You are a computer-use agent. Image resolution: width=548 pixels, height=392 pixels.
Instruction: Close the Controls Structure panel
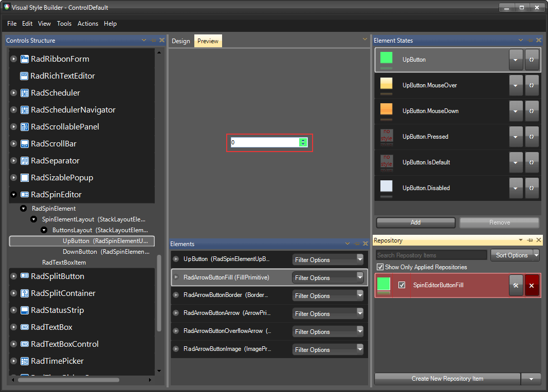pos(162,40)
